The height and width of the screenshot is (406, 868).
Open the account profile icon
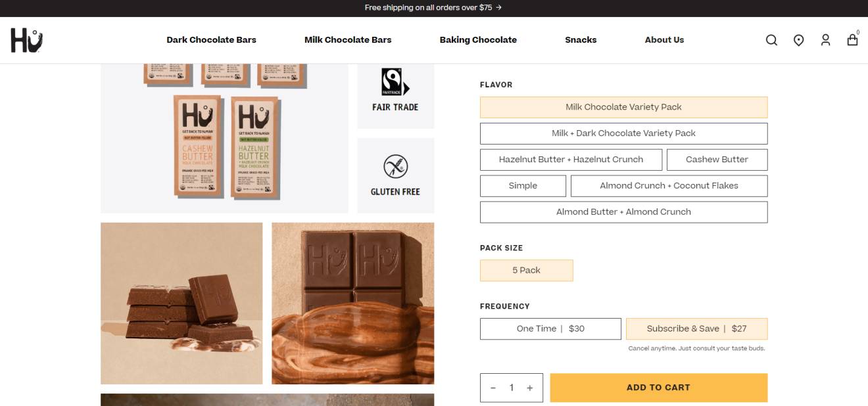[x=825, y=40]
